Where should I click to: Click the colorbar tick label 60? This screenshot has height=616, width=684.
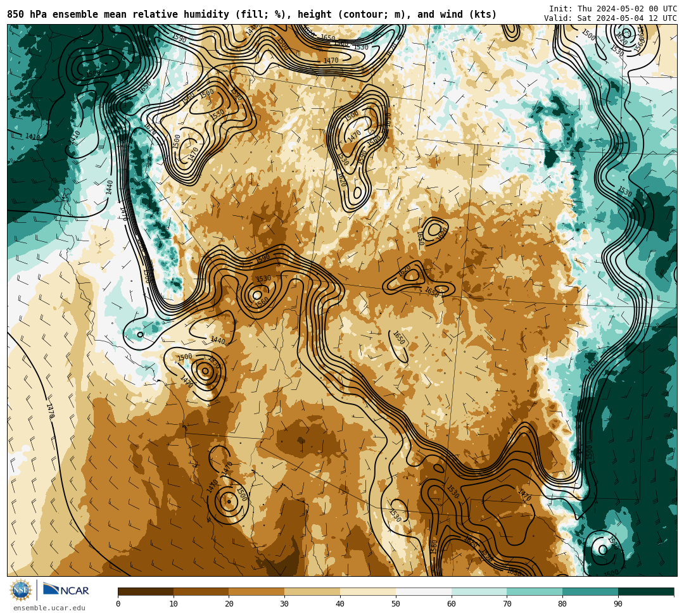click(452, 604)
